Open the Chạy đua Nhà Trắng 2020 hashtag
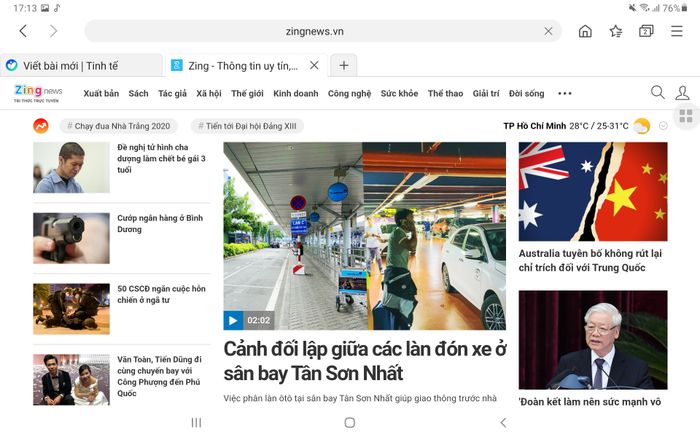The height and width of the screenshot is (438, 700). pyautogui.click(x=118, y=126)
